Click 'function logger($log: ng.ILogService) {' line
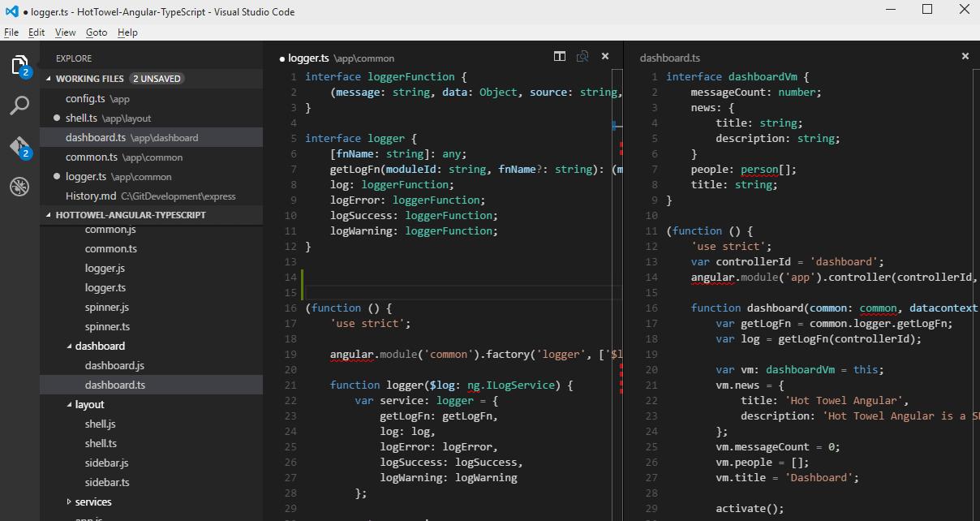The width and height of the screenshot is (980, 521). point(451,385)
